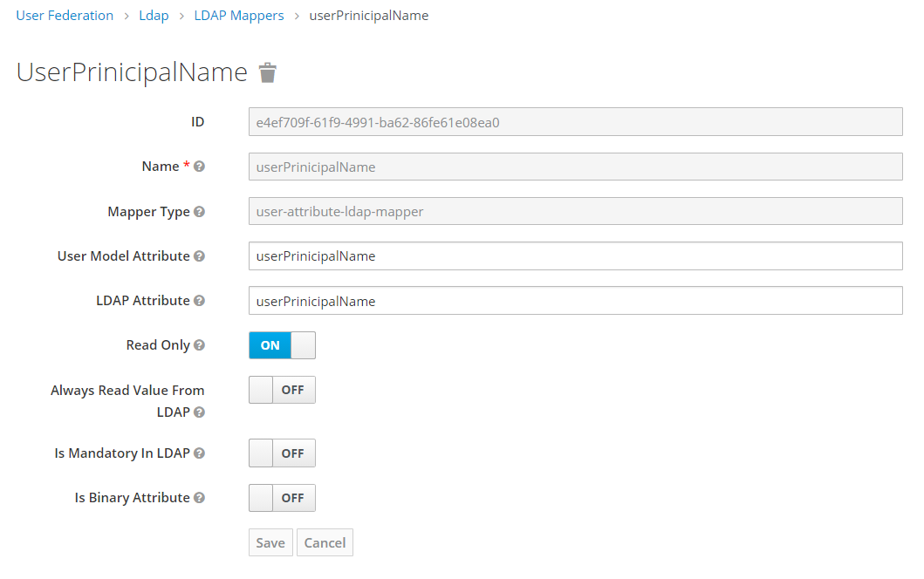Focus the LDAP Attribute input box
924x579 pixels.
575,301
